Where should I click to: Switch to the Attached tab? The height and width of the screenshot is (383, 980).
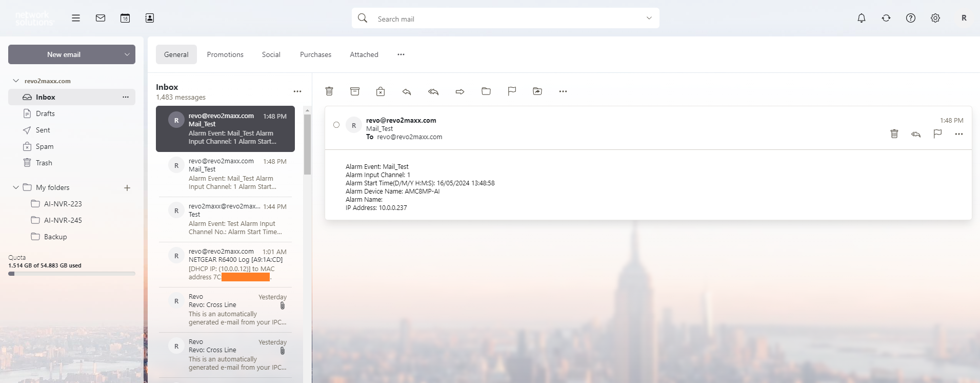(364, 54)
